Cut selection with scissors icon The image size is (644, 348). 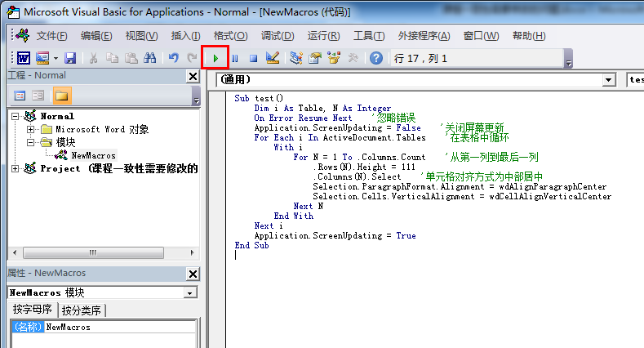pyautogui.click(x=93, y=58)
